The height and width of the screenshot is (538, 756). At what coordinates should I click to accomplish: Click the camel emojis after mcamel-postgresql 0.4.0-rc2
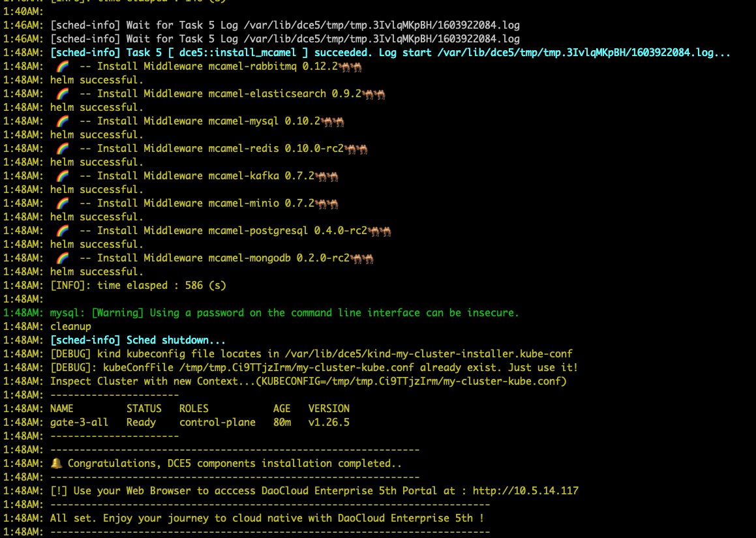(380, 231)
